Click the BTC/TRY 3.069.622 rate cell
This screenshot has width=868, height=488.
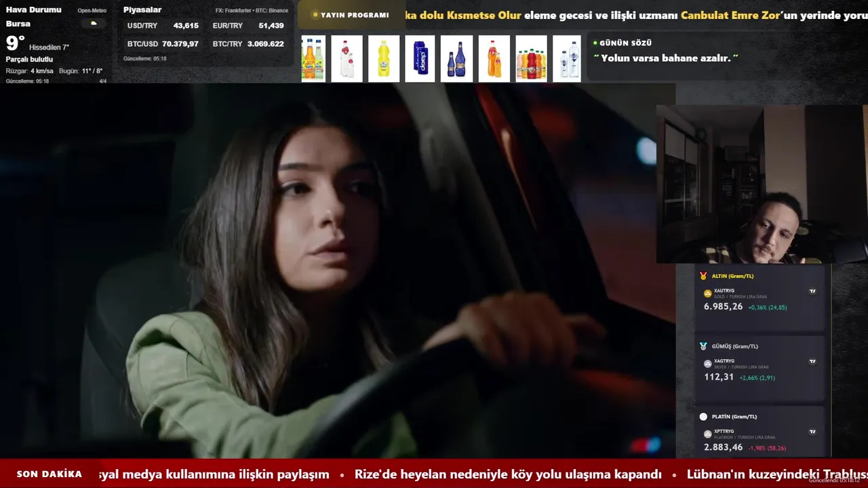coord(248,44)
